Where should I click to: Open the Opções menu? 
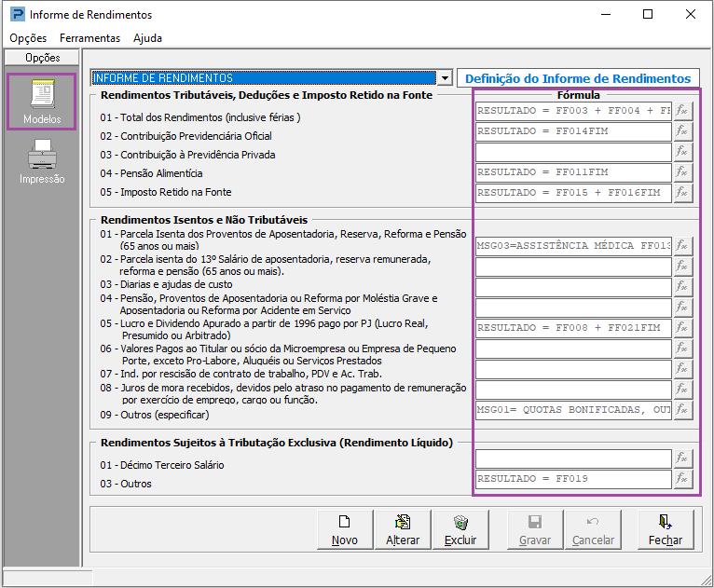point(28,38)
